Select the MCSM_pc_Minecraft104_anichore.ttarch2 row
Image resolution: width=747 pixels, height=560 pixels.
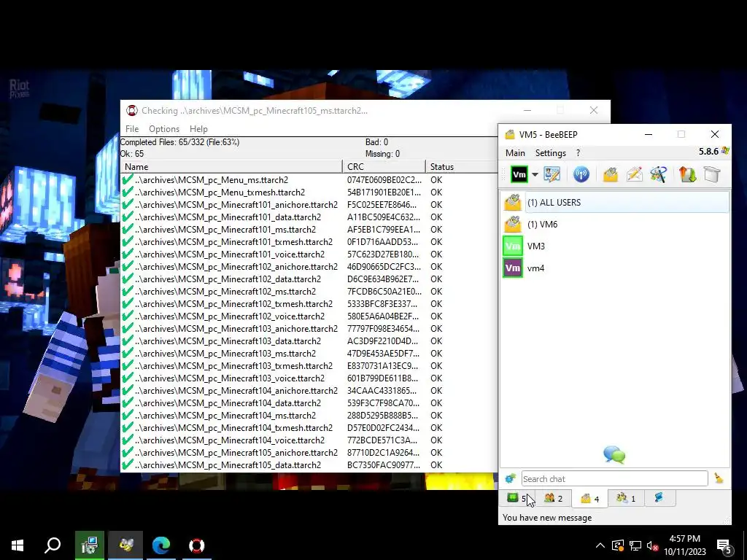[x=309, y=391]
